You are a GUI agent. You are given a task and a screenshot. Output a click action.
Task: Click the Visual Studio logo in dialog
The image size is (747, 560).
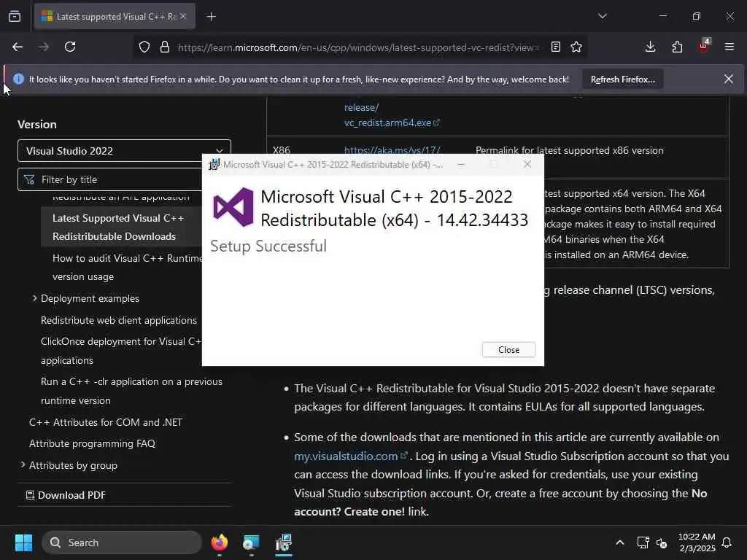click(x=233, y=207)
